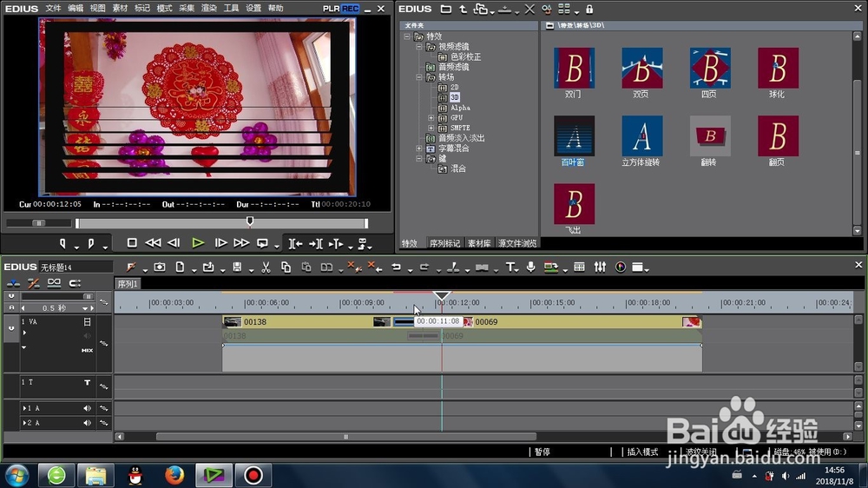Open the timeline scale 0.5 秒 dropdown
Image resolution: width=868 pixels, height=488 pixels.
click(85, 308)
